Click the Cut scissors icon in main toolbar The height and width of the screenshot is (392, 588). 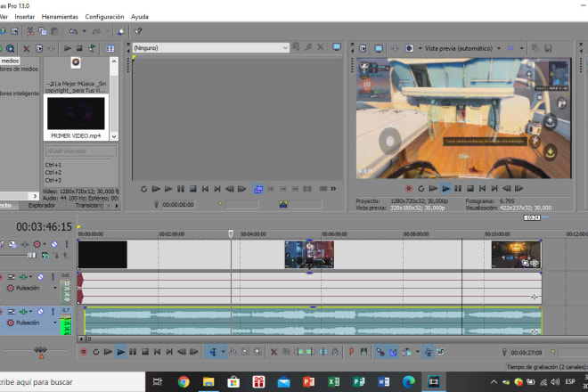30,31
